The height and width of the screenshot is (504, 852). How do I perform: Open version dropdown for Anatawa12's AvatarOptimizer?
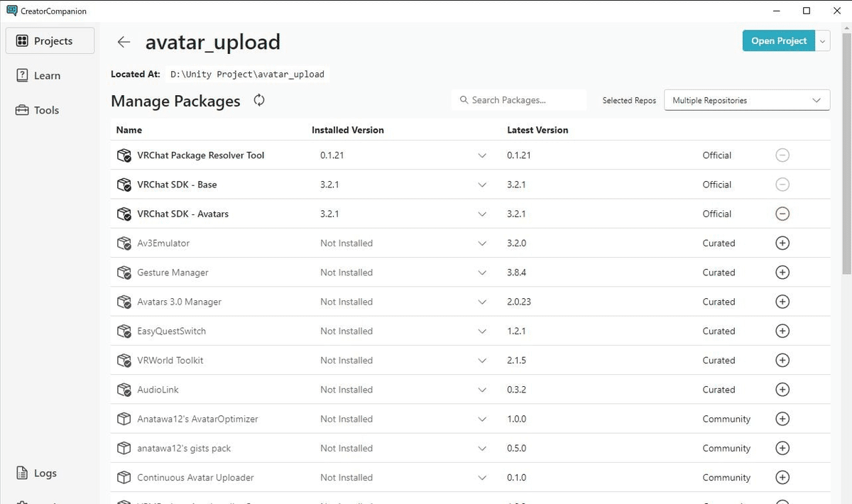(483, 419)
